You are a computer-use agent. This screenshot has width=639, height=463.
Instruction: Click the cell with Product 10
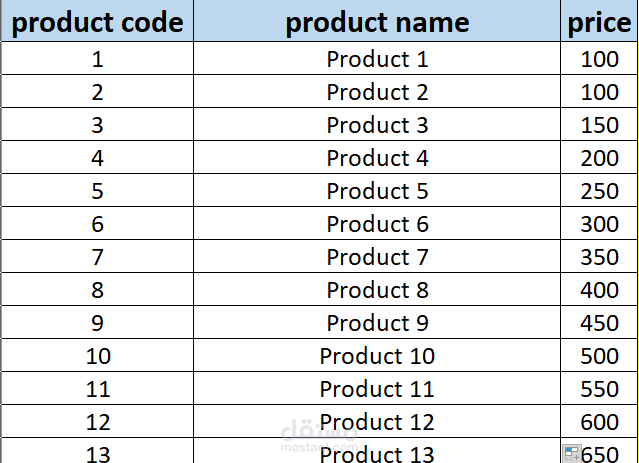click(377, 356)
